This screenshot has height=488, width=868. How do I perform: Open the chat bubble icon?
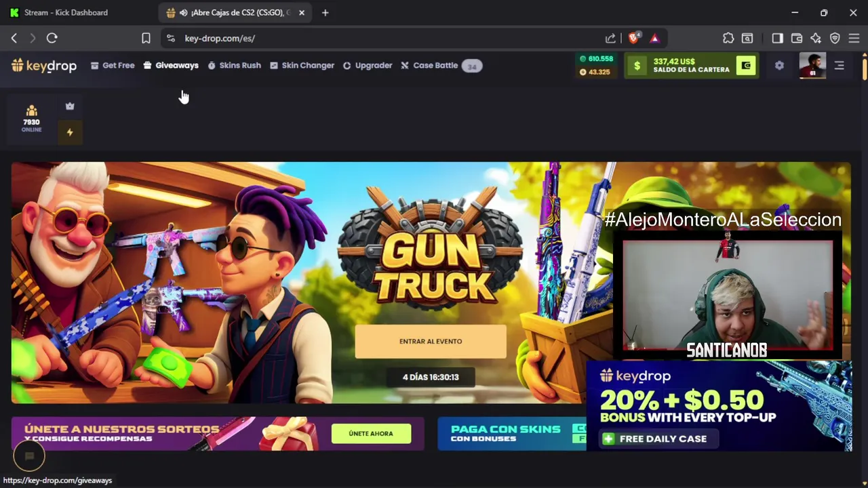pos(29,457)
